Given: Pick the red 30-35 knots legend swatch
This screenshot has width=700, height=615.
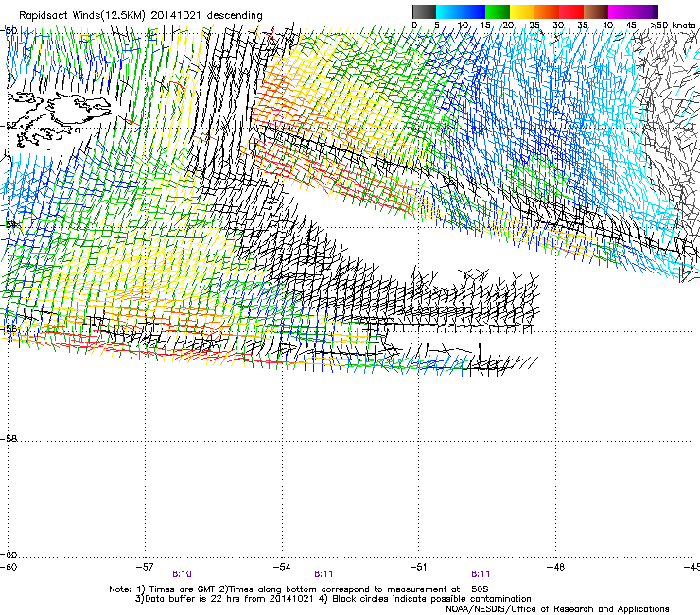Looking at the screenshot, I should (x=571, y=11).
